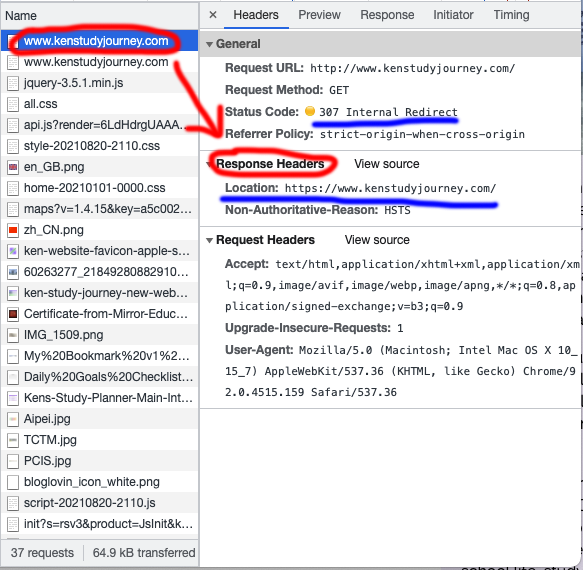Image resolution: width=583 pixels, height=570 pixels.
Task: Select the api.js?render request
Action: (x=99, y=125)
